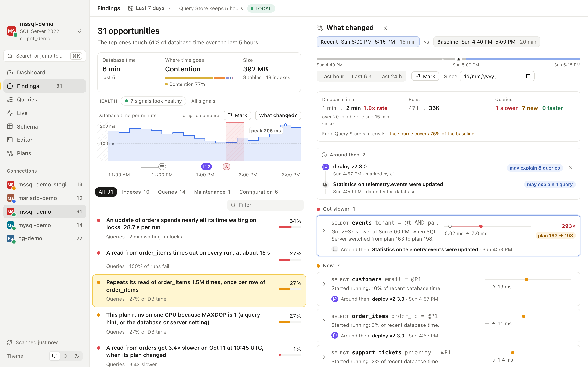The image size is (588, 367).
Task: Open calendar picker in Since date field
Action: click(528, 76)
